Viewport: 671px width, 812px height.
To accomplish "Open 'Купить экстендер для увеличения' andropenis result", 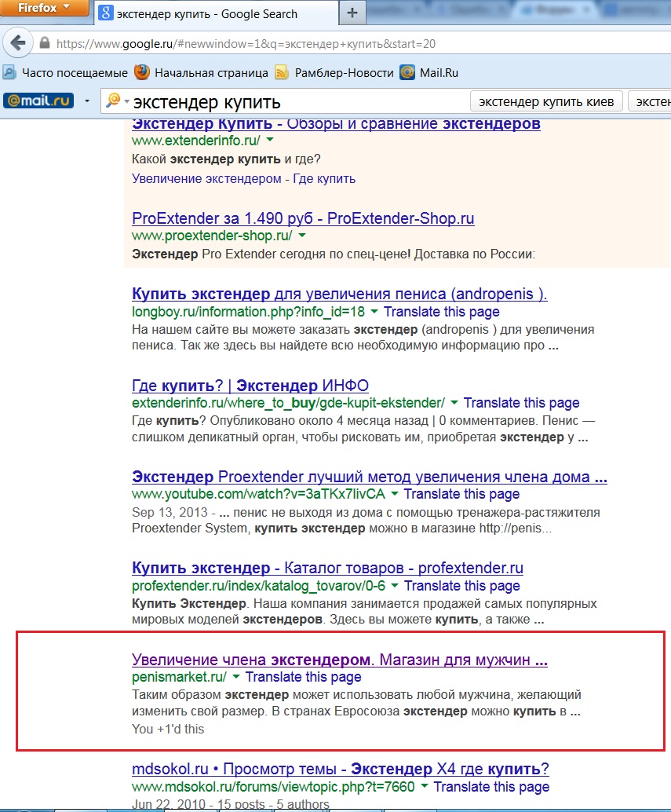I will [x=339, y=294].
